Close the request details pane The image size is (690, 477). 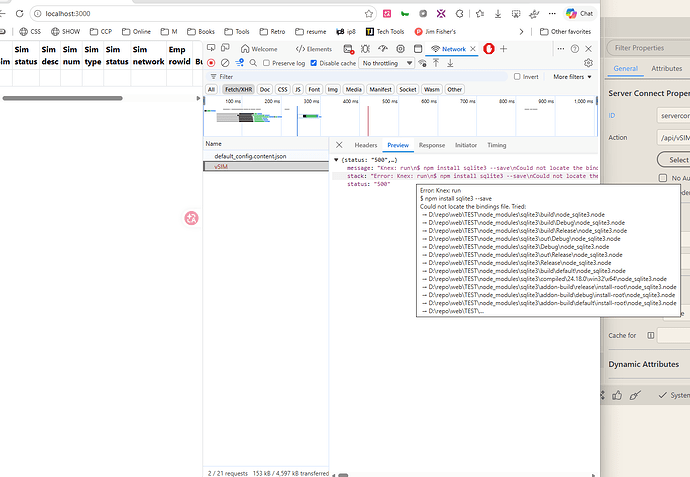(x=339, y=145)
